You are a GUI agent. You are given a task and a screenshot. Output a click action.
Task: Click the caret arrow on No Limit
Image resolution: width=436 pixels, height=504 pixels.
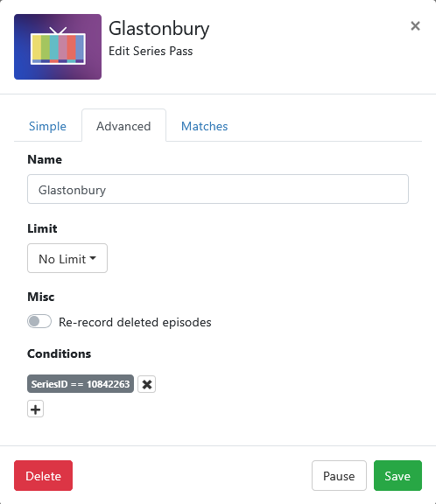coord(93,258)
